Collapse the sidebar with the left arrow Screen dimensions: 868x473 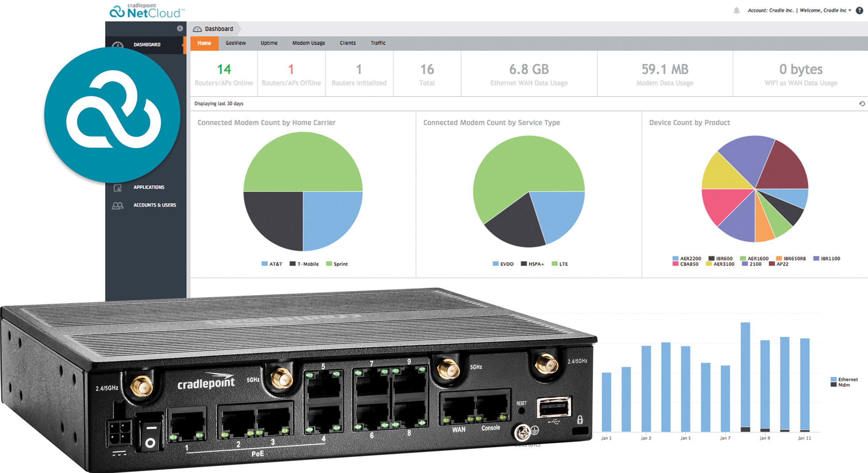tap(179, 28)
